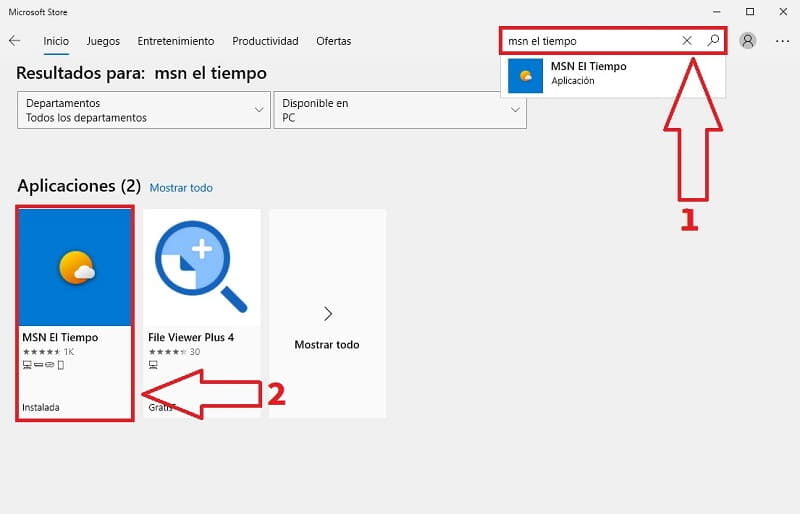Switch to the Inicio tab
Image resolution: width=800 pixels, height=514 pixels.
(56, 41)
